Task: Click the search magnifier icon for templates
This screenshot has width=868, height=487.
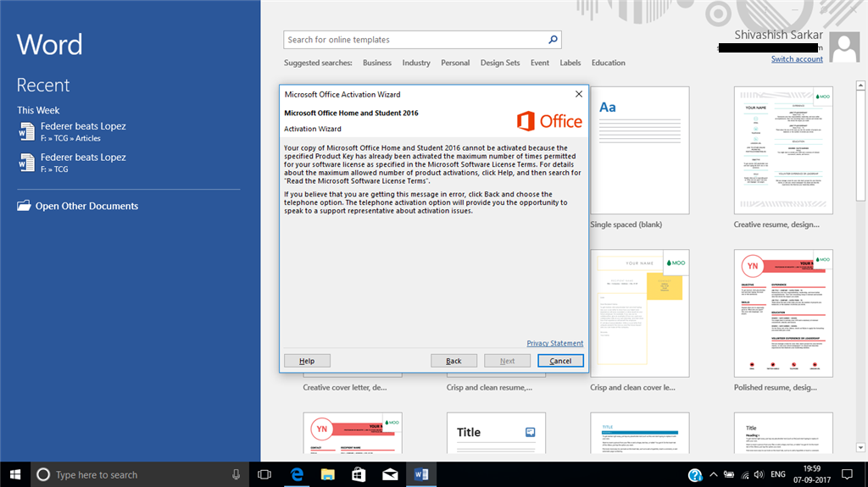Action: 553,39
